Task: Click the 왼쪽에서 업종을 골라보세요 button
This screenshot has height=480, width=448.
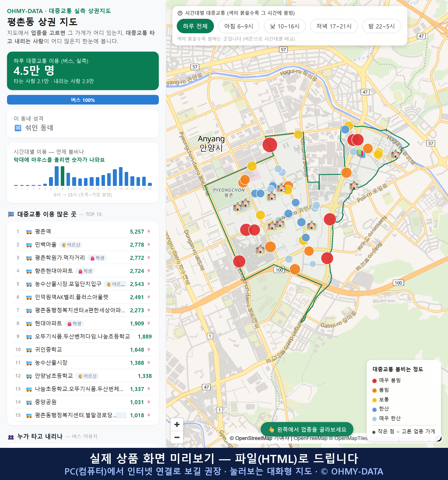Action: pos(307,429)
